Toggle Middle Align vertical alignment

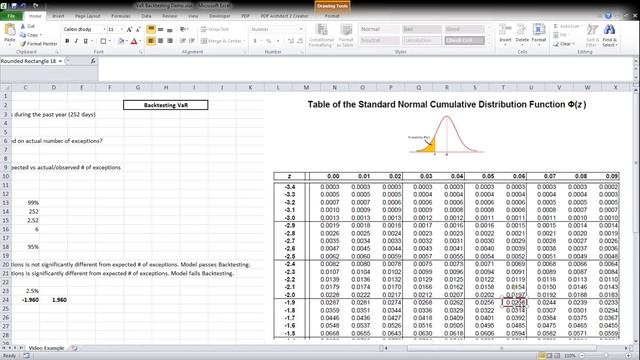coord(160,29)
